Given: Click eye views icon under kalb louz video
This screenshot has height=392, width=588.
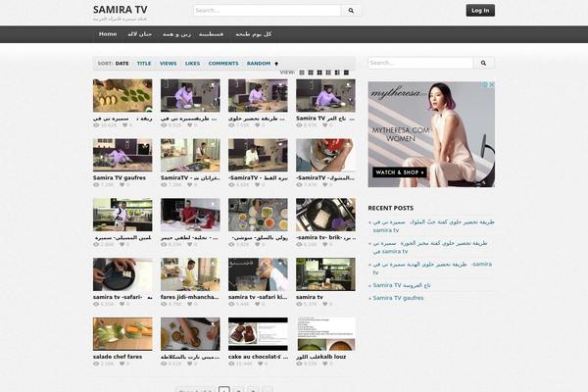Looking at the screenshot, I should pos(299,364).
